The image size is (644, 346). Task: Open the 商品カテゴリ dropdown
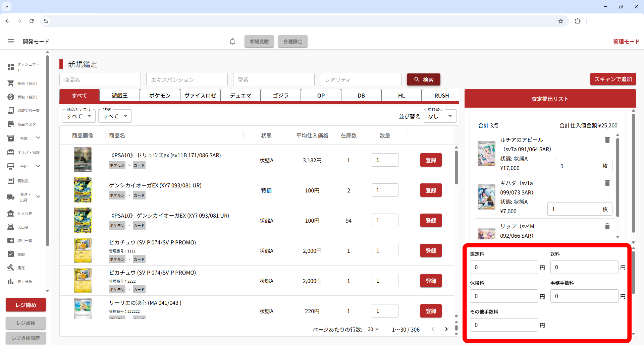[79, 116]
